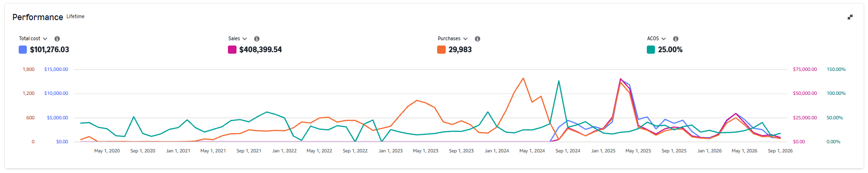868x173 pixels.
Task: Click the Sep 1, 2021 axis label
Action: tap(249, 151)
